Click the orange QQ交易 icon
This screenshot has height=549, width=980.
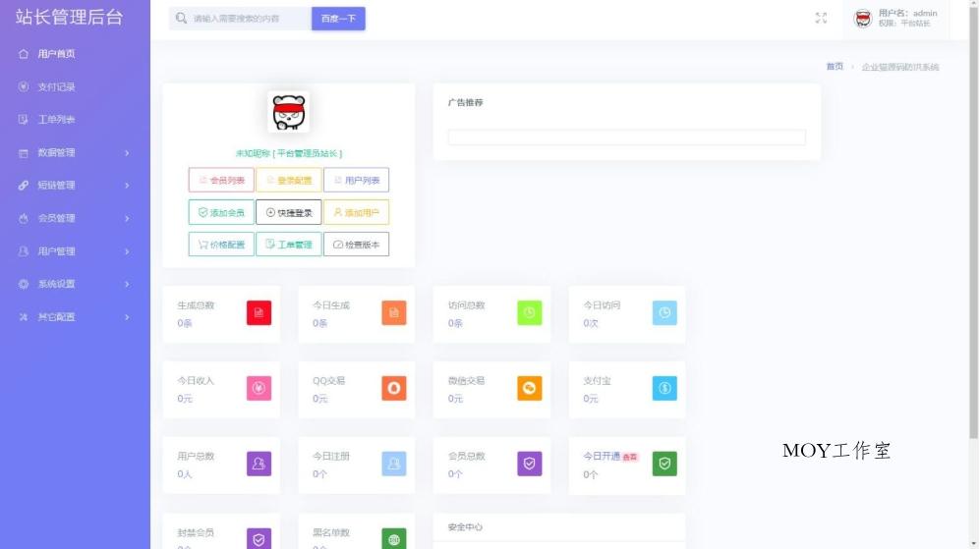coord(394,389)
